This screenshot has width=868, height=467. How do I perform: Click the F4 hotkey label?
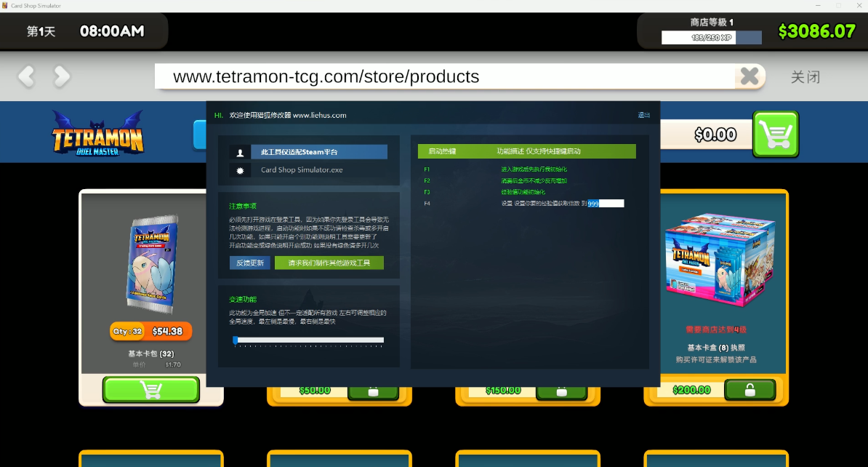pos(427,203)
